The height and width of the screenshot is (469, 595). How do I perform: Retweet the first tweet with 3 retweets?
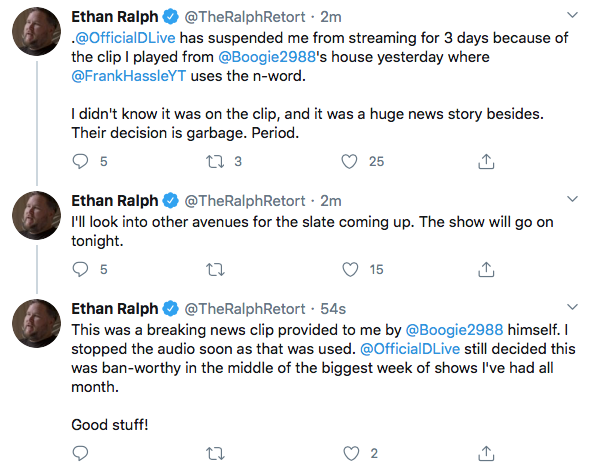click(215, 162)
